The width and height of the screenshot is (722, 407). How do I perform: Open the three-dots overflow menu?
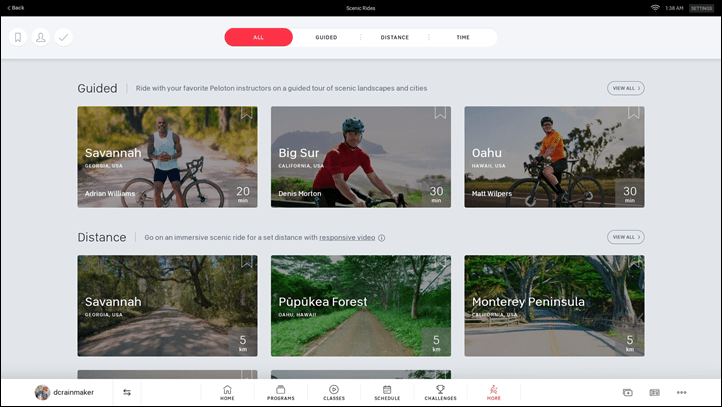point(681,392)
